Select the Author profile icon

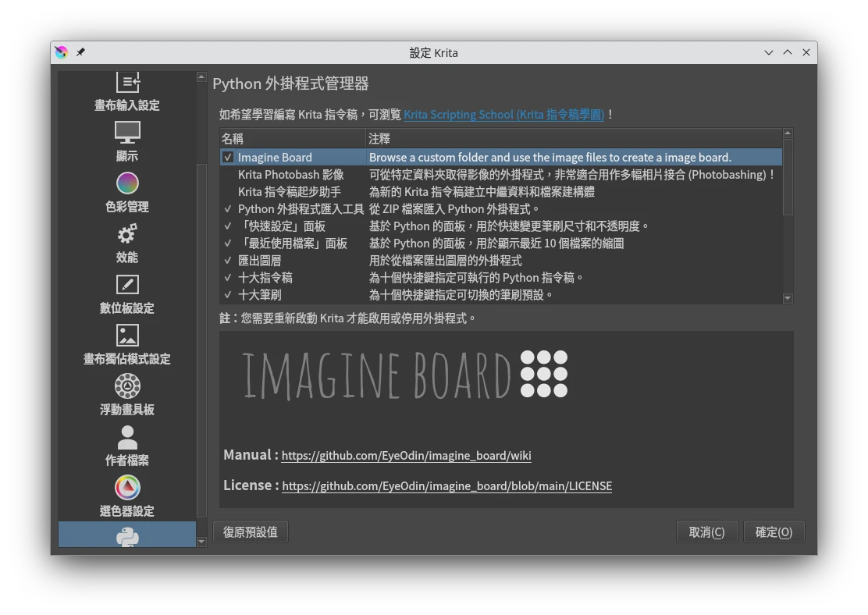coord(127,437)
